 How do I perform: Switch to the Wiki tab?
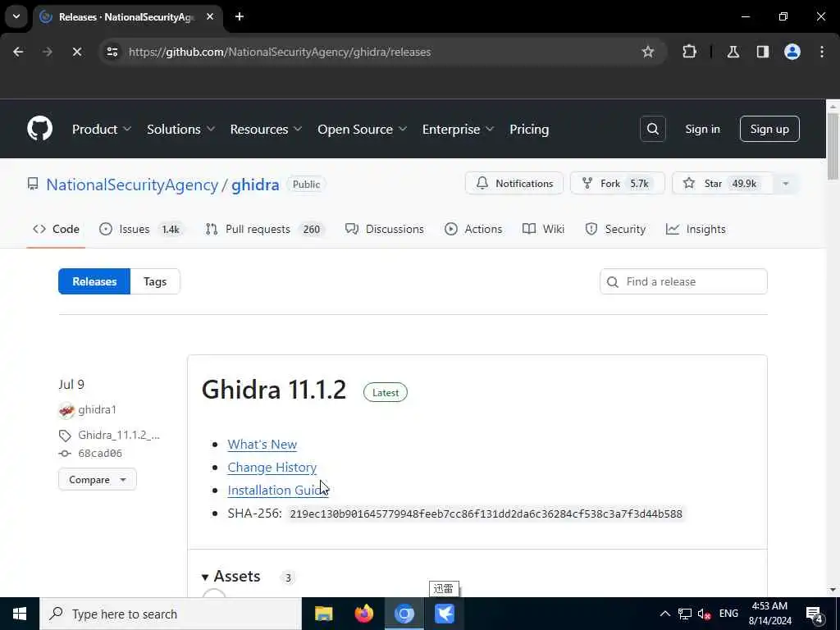[544, 230]
